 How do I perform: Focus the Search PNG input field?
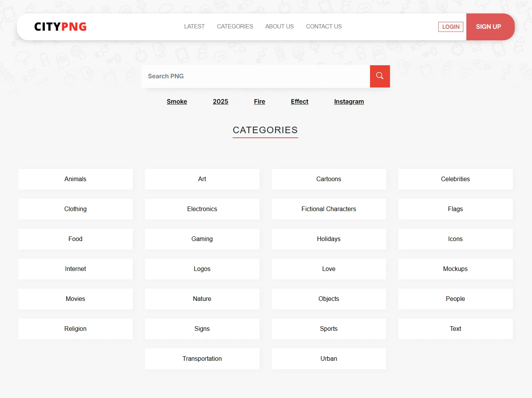tap(255, 76)
